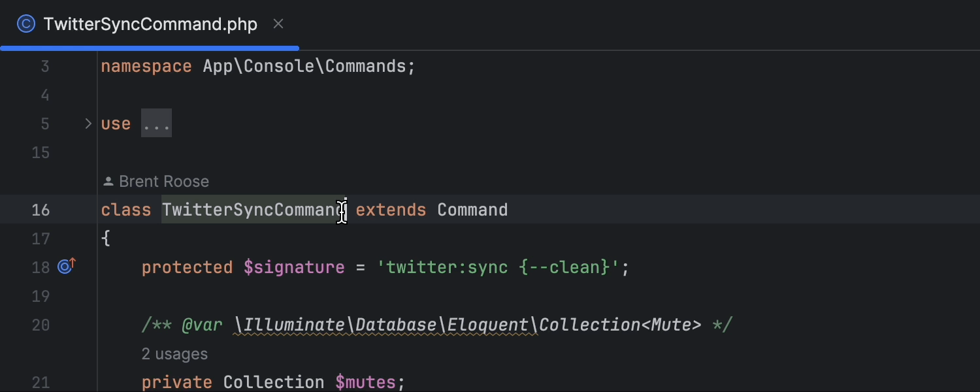Open the Brent Roose author annotation
This screenshot has width=980, height=392.
163,182
